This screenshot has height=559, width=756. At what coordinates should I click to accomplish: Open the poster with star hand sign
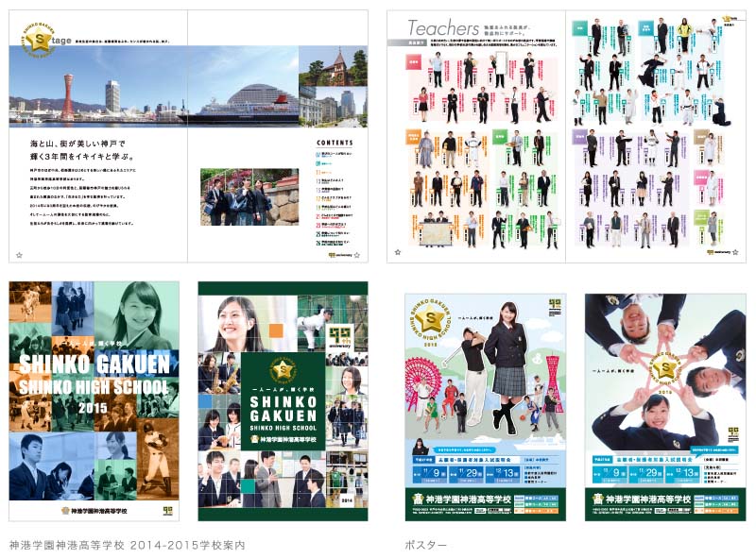[665, 407]
